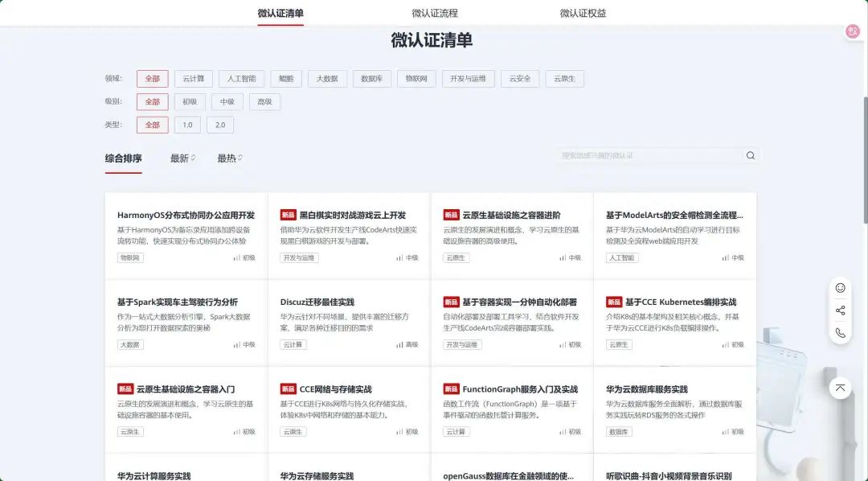The width and height of the screenshot is (868, 481).
Task: Select 全部 in the 领域 filter
Action: coord(152,79)
